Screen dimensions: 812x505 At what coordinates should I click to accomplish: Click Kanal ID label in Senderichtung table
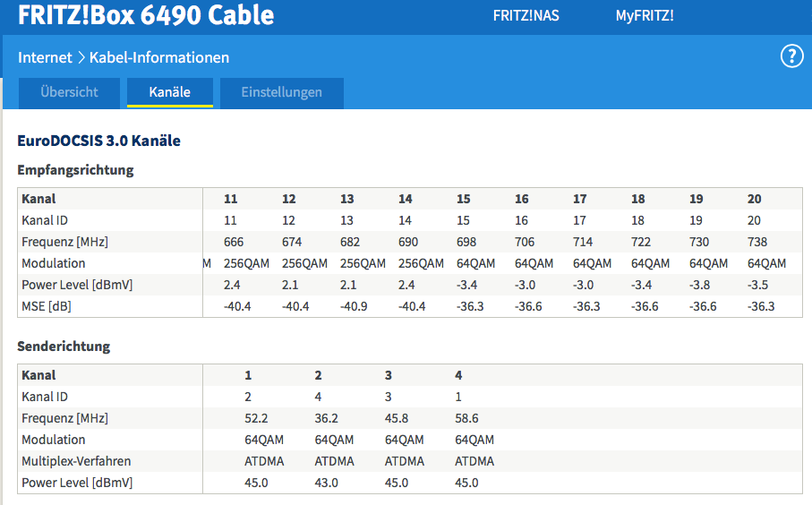coord(45,397)
